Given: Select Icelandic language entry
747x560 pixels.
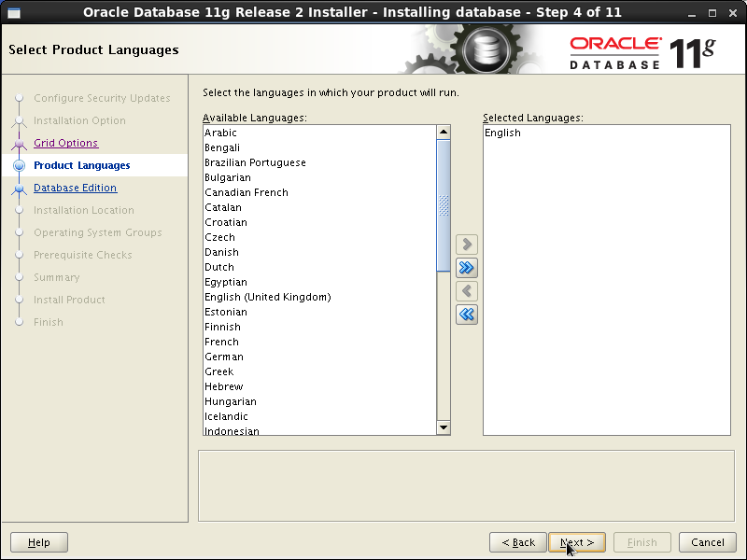Looking at the screenshot, I should coord(319,416).
